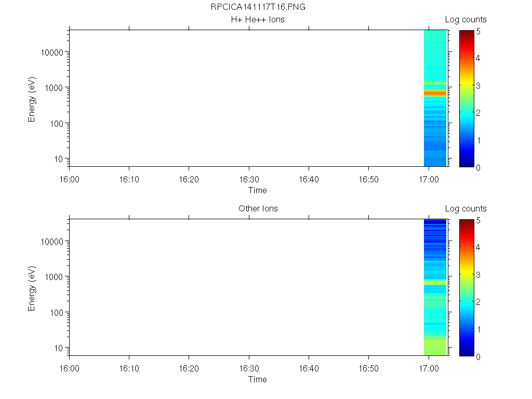Click the 16:20 tick label in bottom panel
Viewport: 532px width, 399px height.
pos(189,368)
